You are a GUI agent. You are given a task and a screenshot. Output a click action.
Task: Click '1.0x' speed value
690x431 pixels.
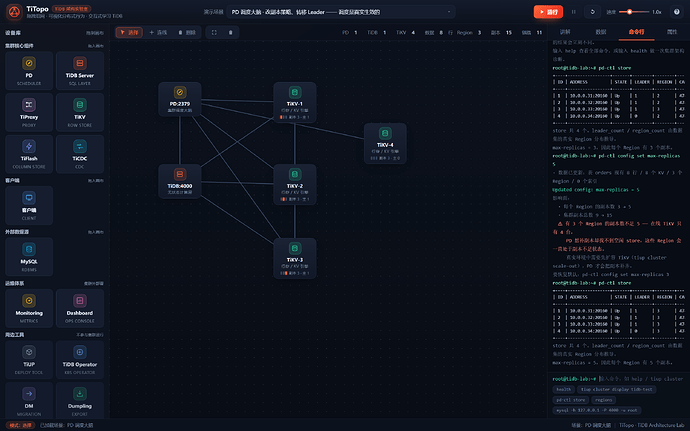(x=657, y=12)
